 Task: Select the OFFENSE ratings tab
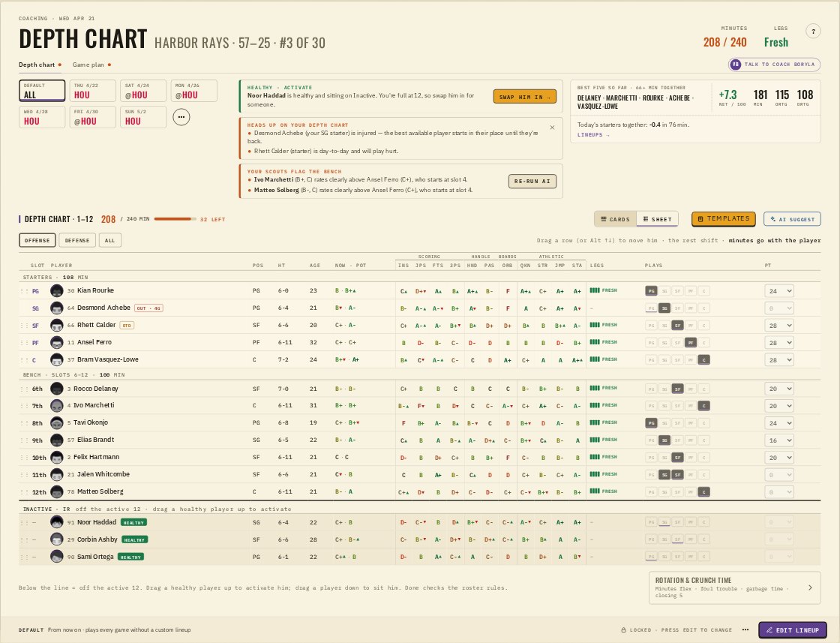tap(37, 241)
